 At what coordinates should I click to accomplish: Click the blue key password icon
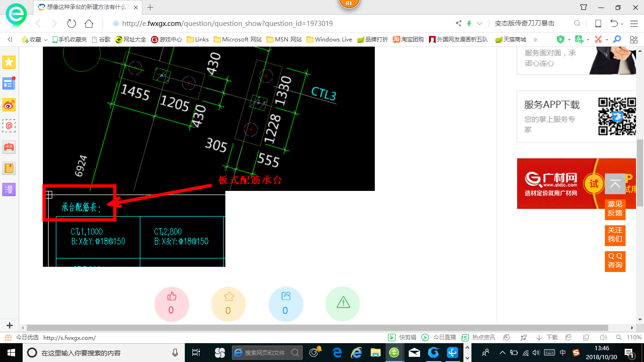click(617, 40)
